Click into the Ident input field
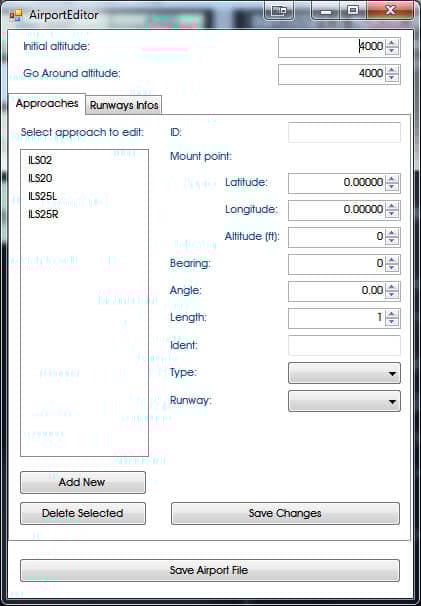The width and height of the screenshot is (421, 606). point(344,346)
